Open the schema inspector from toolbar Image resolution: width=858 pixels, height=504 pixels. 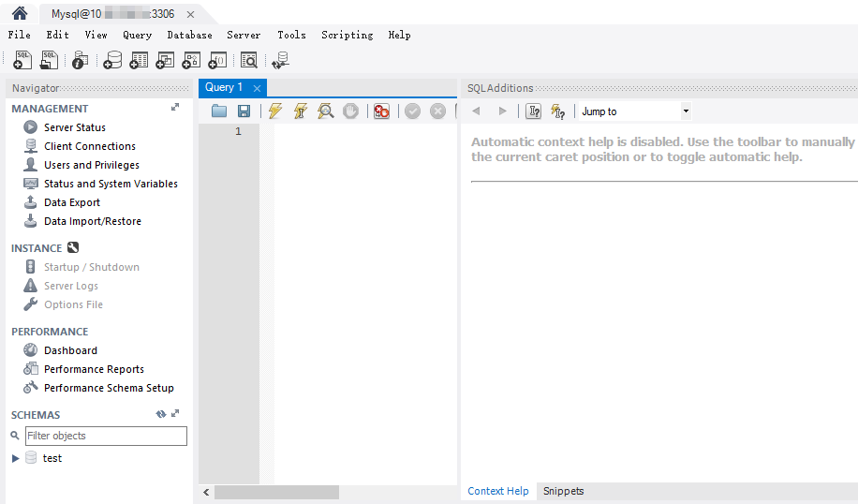[80, 60]
